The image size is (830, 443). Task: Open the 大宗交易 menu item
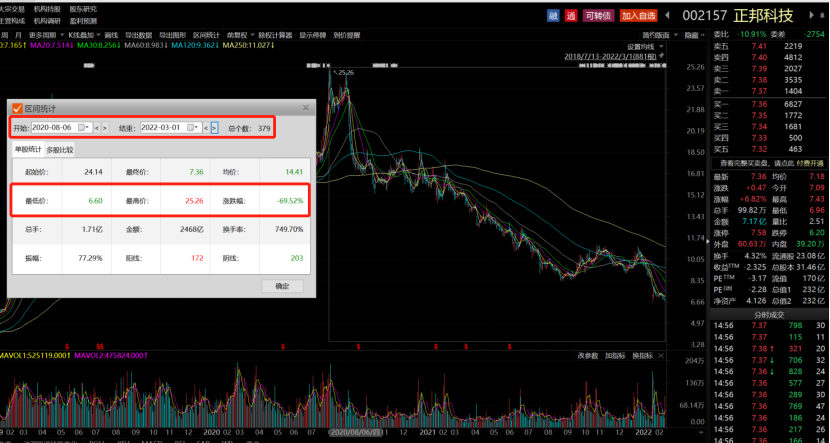[x=12, y=9]
